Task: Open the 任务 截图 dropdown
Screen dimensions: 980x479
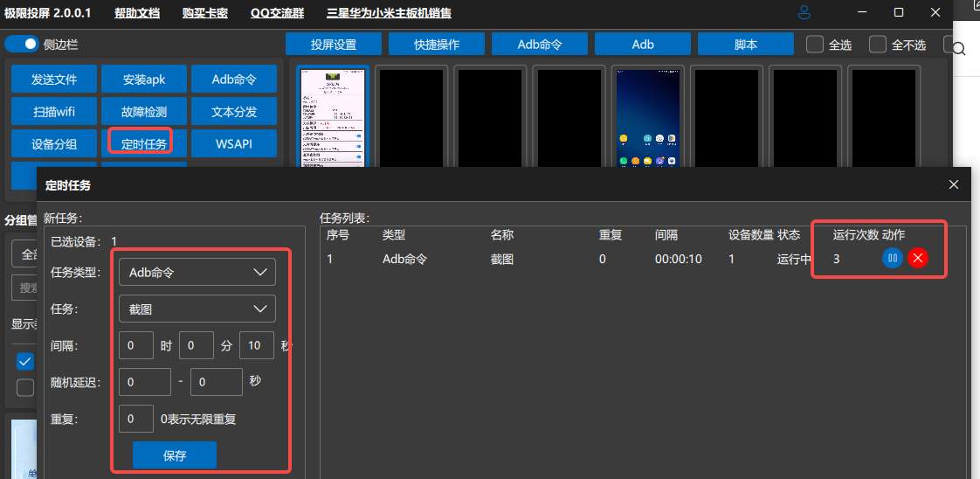Action: point(197,309)
